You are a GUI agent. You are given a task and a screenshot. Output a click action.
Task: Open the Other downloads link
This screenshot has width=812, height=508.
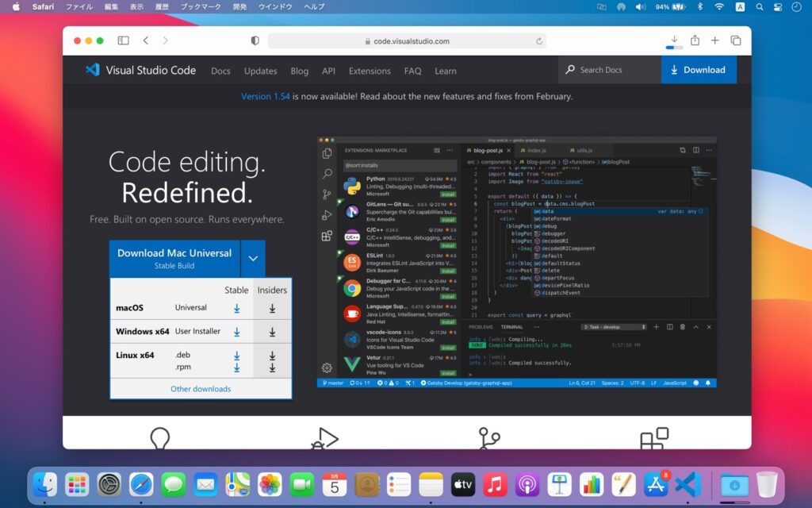(201, 389)
